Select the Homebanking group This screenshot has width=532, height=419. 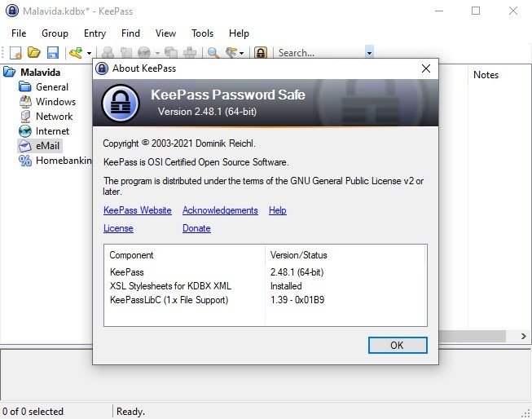coord(64,161)
